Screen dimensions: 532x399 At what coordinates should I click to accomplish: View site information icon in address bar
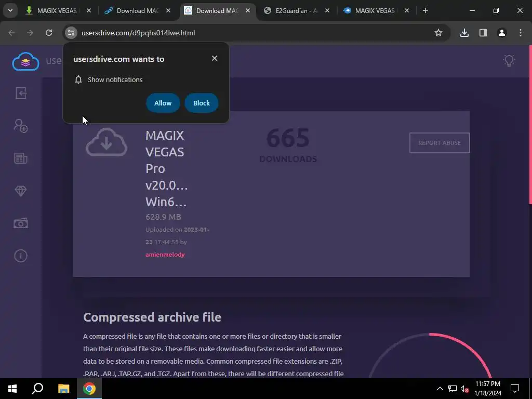click(71, 33)
